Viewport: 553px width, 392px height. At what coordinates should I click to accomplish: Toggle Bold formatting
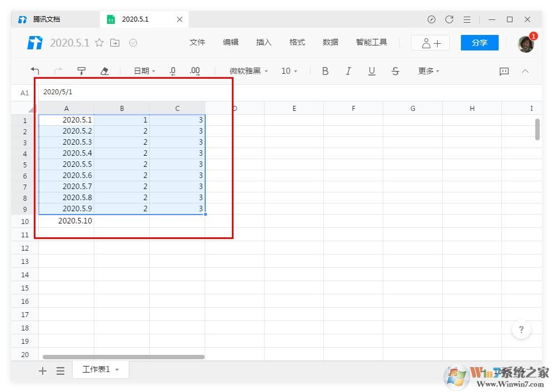325,71
